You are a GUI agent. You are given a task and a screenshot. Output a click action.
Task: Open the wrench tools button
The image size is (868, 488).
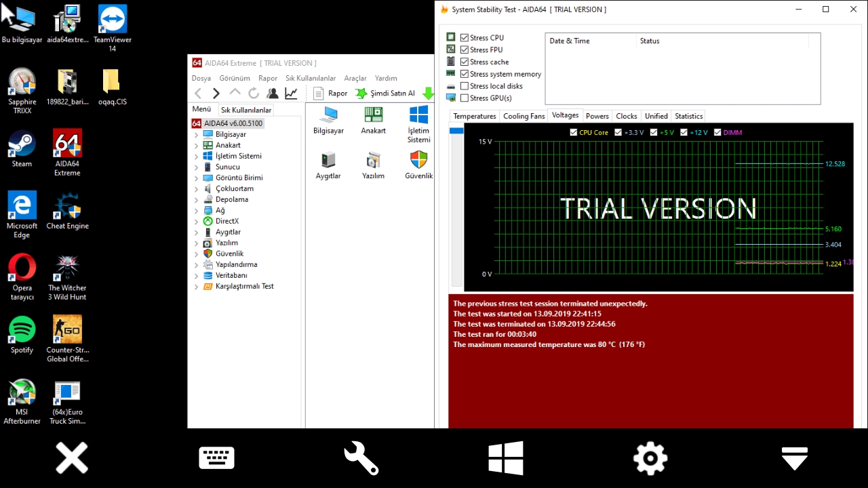361,458
